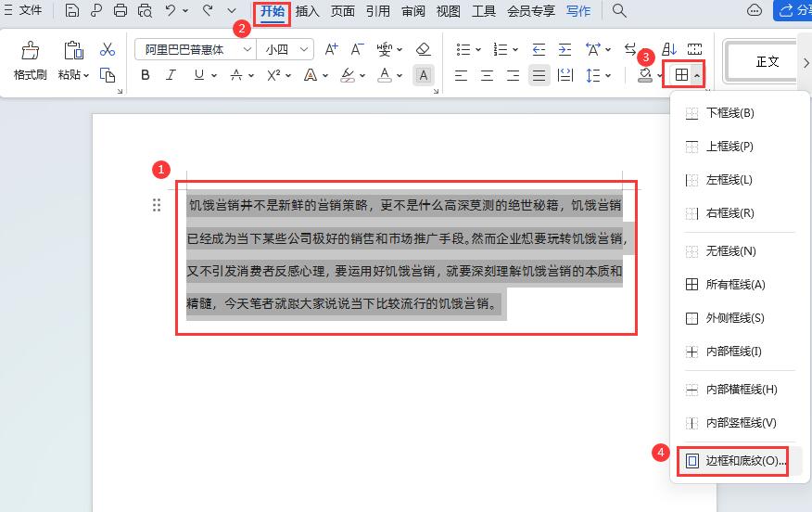Click the phonetic guide (wén) icon
This screenshot has width=812, height=512.
click(385, 49)
